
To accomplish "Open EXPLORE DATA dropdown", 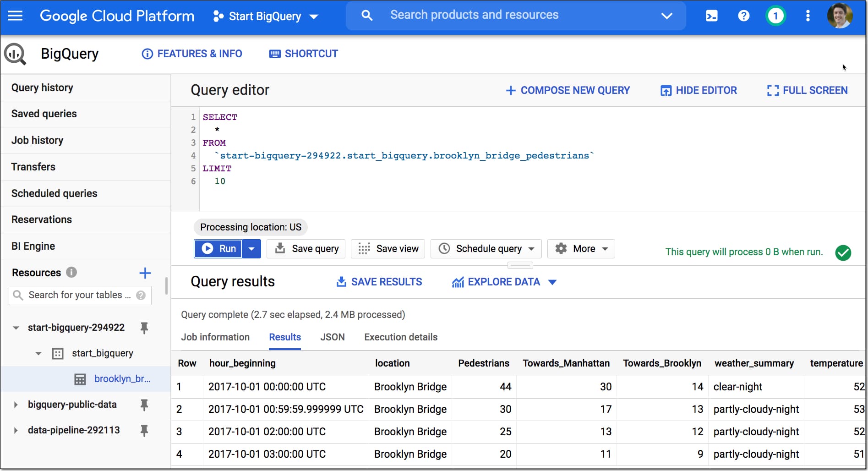I will click(504, 282).
